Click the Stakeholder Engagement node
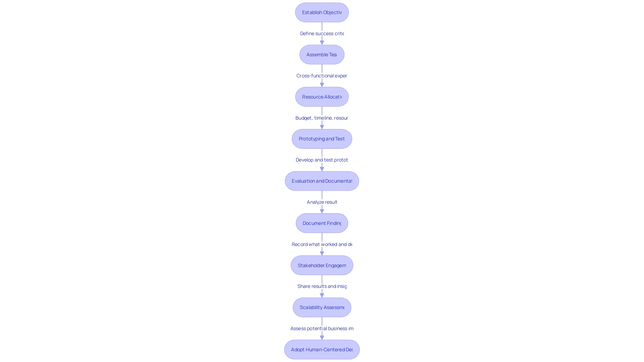This screenshot has width=644, height=362. [322, 265]
